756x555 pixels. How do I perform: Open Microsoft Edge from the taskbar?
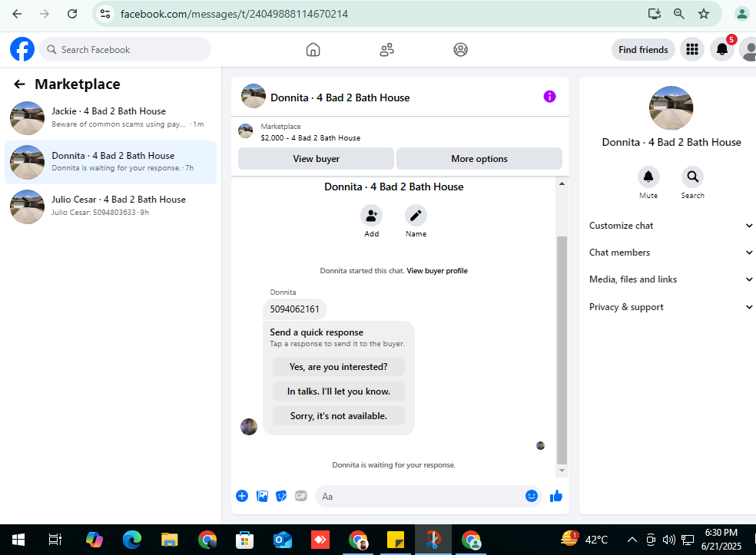pos(131,540)
